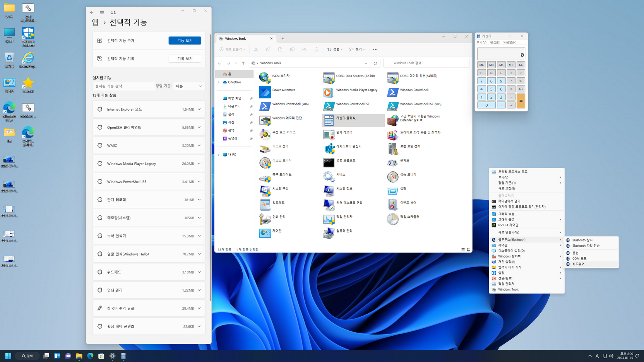Screen dimensions: 644x362
Task: Open 성능 모니터 icon
Action: [392, 176]
